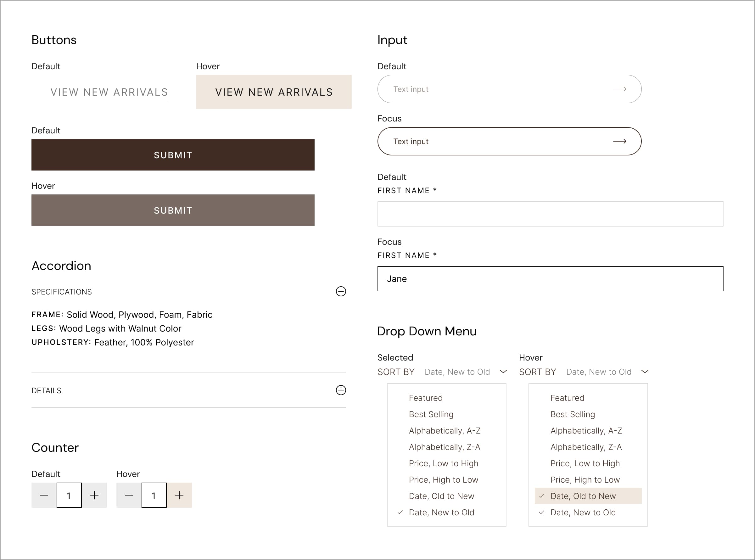Click the chevron of the Selected sort dropdown
Image resolution: width=755 pixels, height=560 pixels.
(504, 372)
